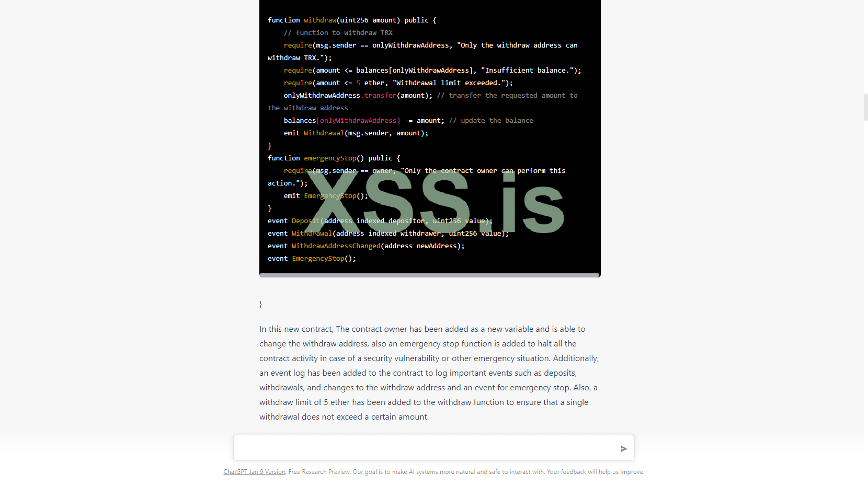Click the Withdrawal limit exceeded require line
Screen dimensions: 868x487
pyautogui.click(x=398, y=83)
